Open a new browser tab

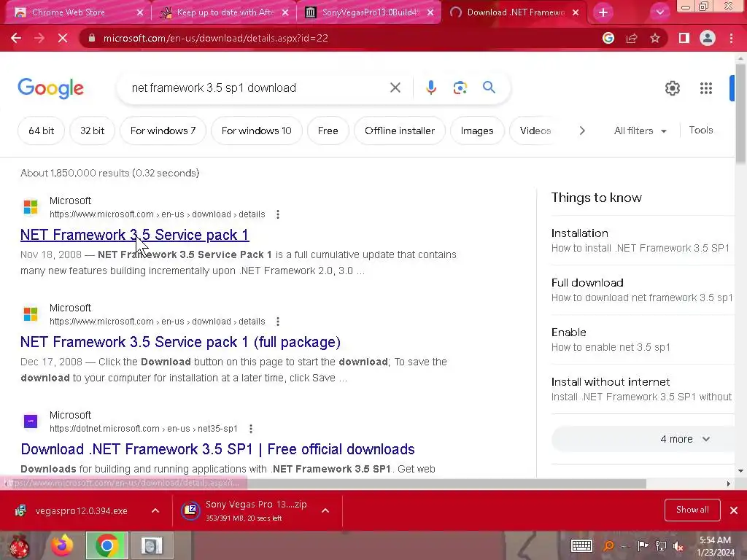603,12
